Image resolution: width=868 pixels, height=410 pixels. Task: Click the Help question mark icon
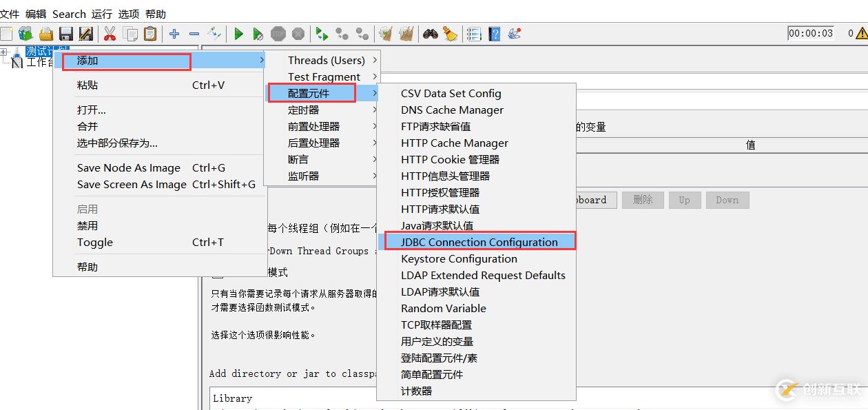pos(494,34)
